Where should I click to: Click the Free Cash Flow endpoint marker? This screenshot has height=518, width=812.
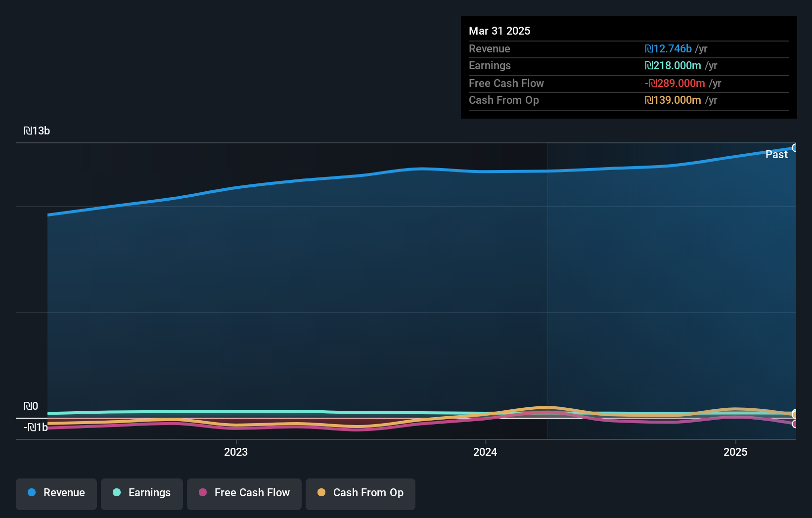[x=795, y=424]
